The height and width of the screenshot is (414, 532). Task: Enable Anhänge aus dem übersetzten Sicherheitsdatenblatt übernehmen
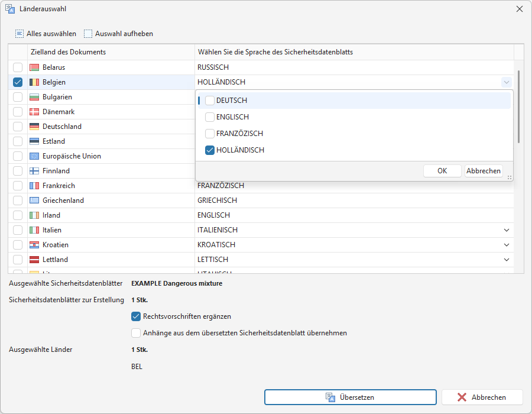(x=136, y=333)
